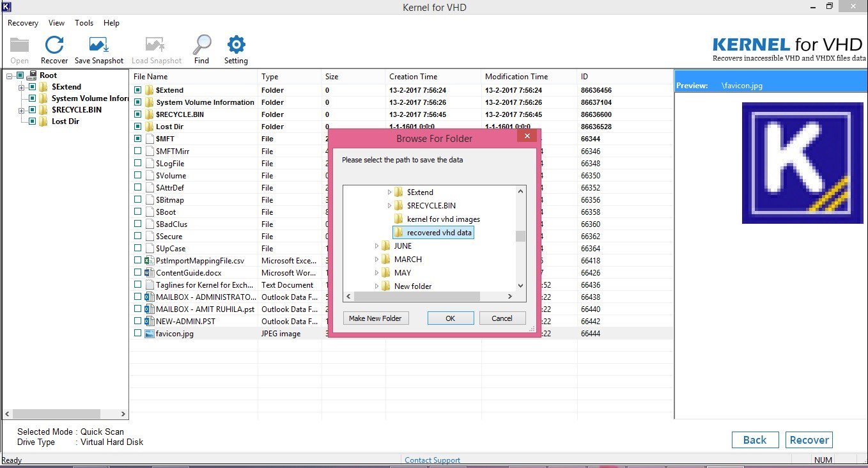Collapse the Root node in tree
The image size is (868, 468).
coord(10,75)
